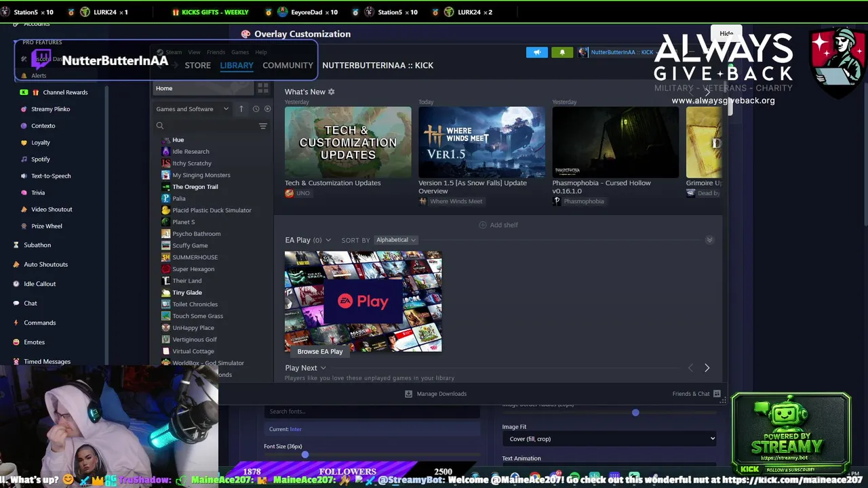Click Steam announcements megaphone button
The height and width of the screenshot is (488, 868).
536,52
